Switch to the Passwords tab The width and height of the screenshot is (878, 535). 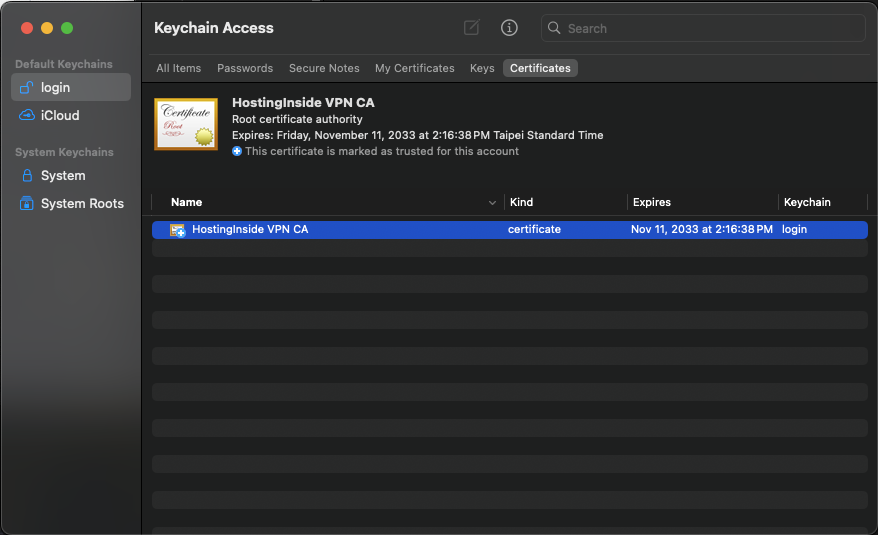pos(245,68)
